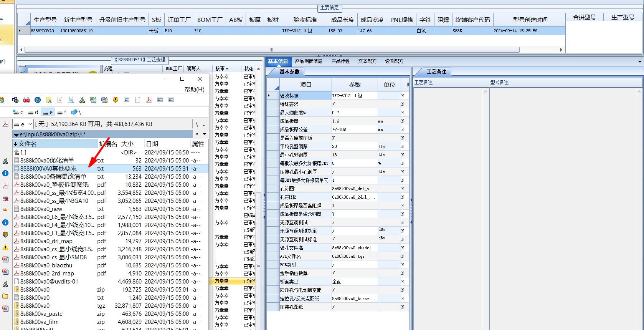
Task: Click the network diagram icon in the top toolbar
Action: [x=82, y=100]
